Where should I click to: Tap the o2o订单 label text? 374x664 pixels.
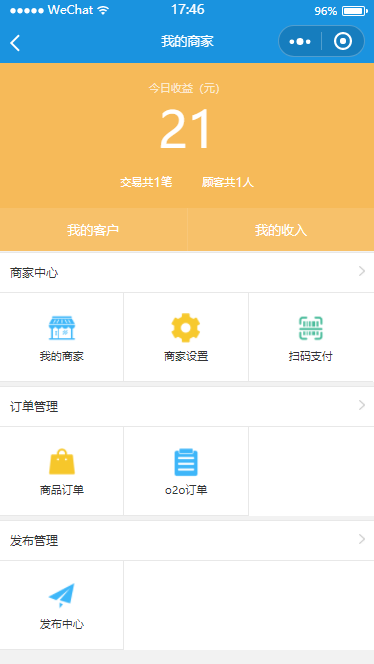coord(186,490)
